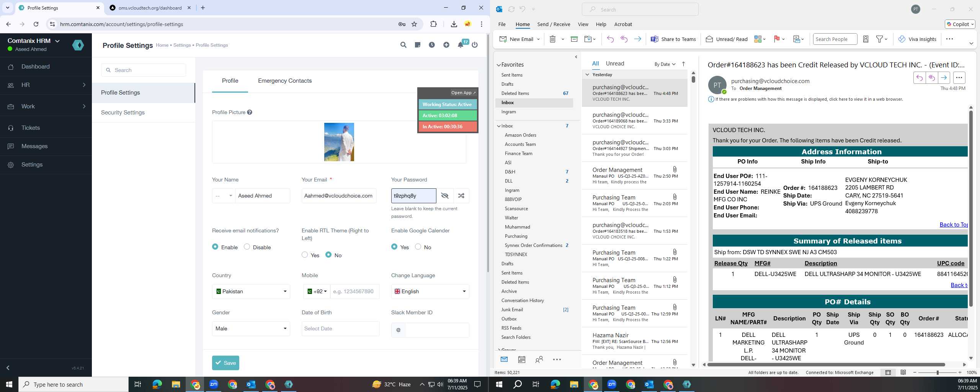Generate random password with shuffle icon

[x=461, y=196]
